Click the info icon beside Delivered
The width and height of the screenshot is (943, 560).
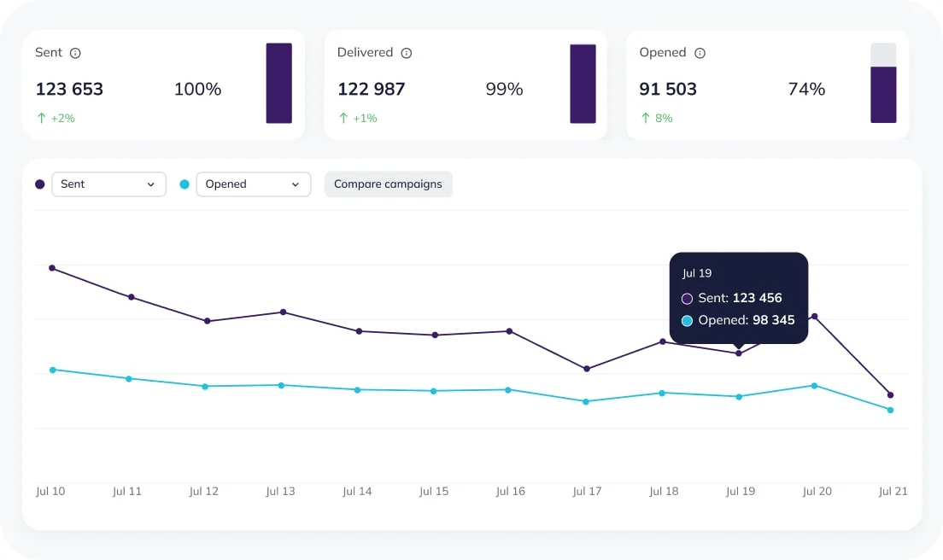pos(406,52)
